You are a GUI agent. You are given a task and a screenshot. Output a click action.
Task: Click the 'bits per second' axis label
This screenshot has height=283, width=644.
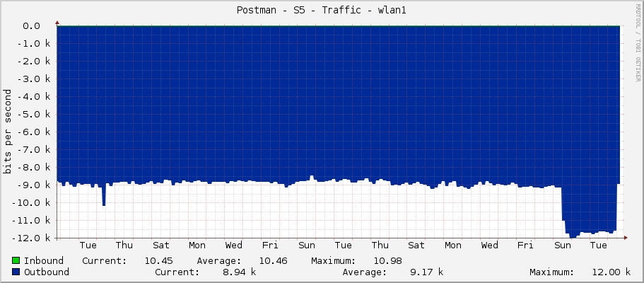point(7,131)
